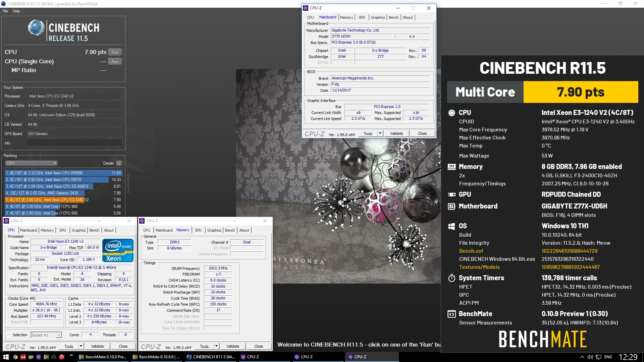
Task: Switch to CINEBENCH R11.5 taskbar button
Action: click(x=211, y=357)
